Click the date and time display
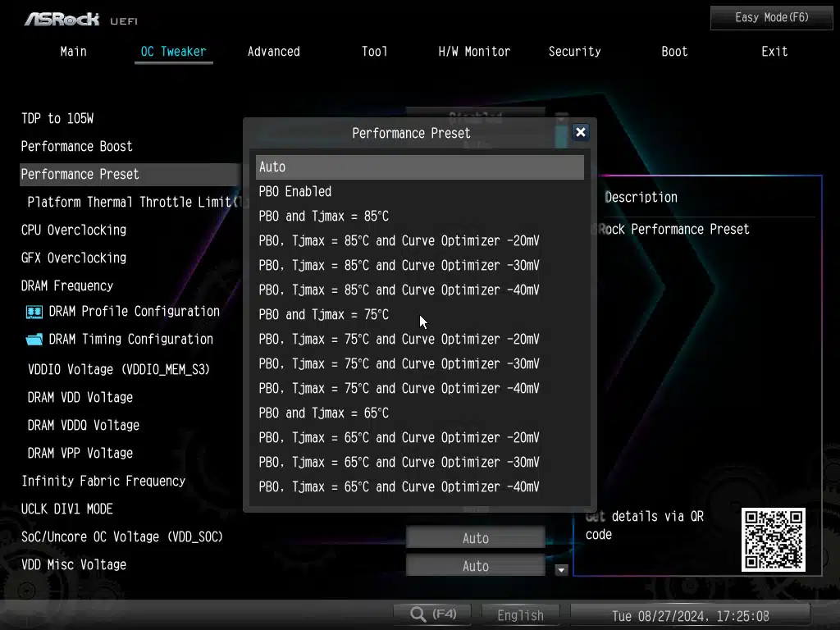840x630 pixels. tap(690, 615)
